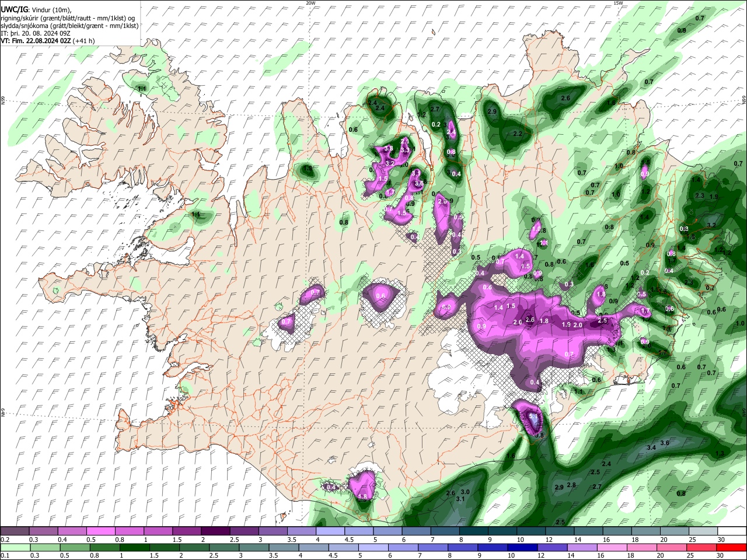Select the 25–30 crimson swatch, bottom legend row

click(703, 547)
